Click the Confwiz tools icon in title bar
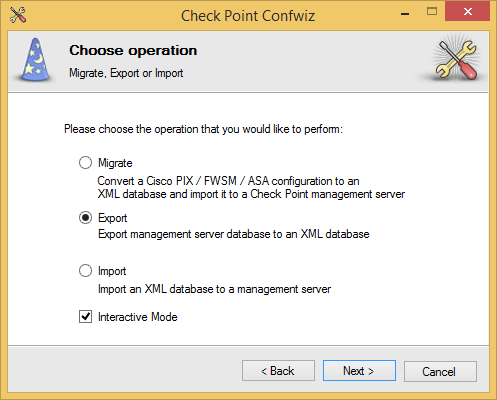497x400 pixels. coord(18,15)
